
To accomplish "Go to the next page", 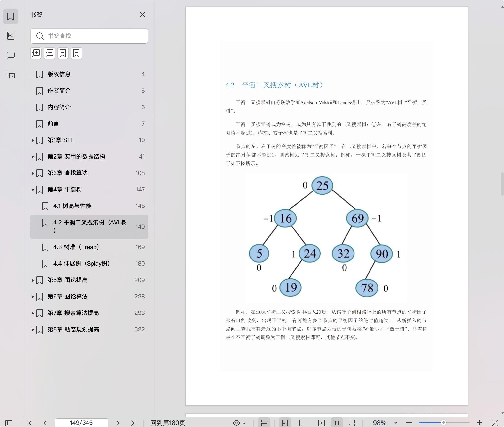I will coord(118,423).
